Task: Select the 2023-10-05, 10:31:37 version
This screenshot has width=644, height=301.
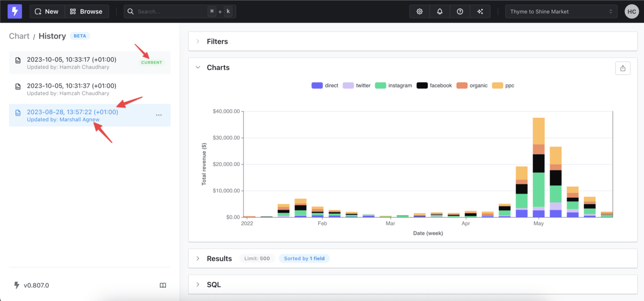Action: (89, 89)
